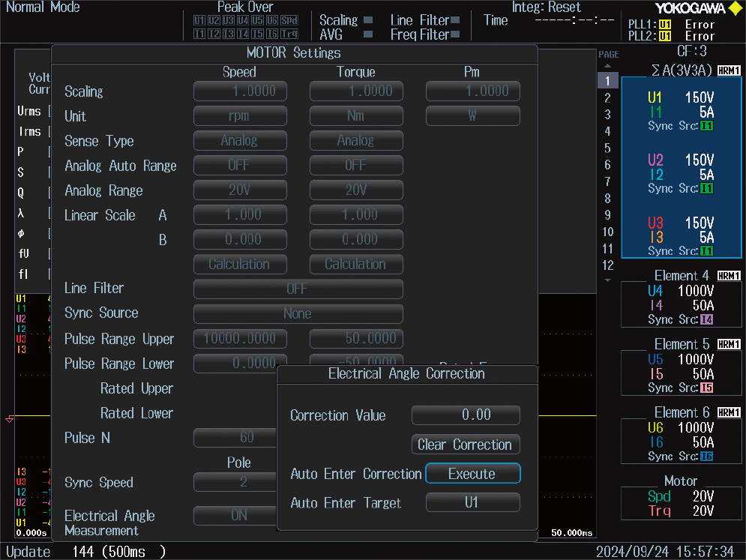Select page 10 in the PAGE list

pyautogui.click(x=607, y=232)
